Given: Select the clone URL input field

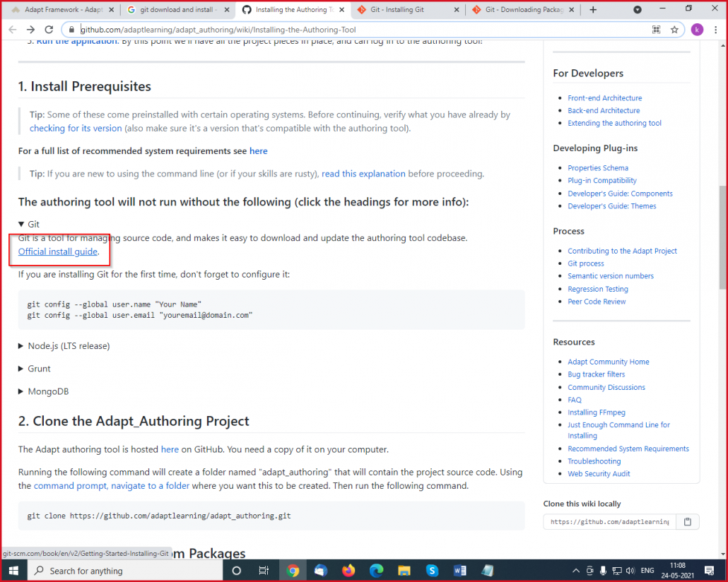Looking at the screenshot, I should point(609,521).
